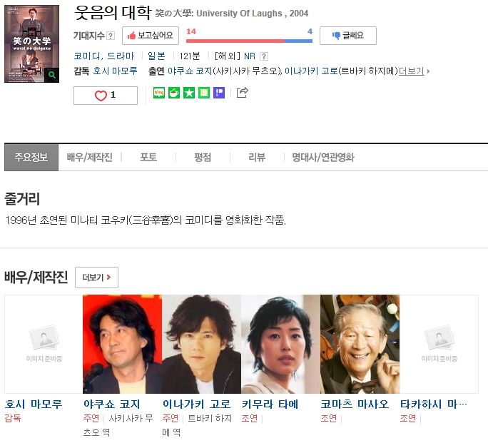The width and height of the screenshot is (488, 448).
Task: Click the magnifier icon on movie poster
Action: [51, 75]
